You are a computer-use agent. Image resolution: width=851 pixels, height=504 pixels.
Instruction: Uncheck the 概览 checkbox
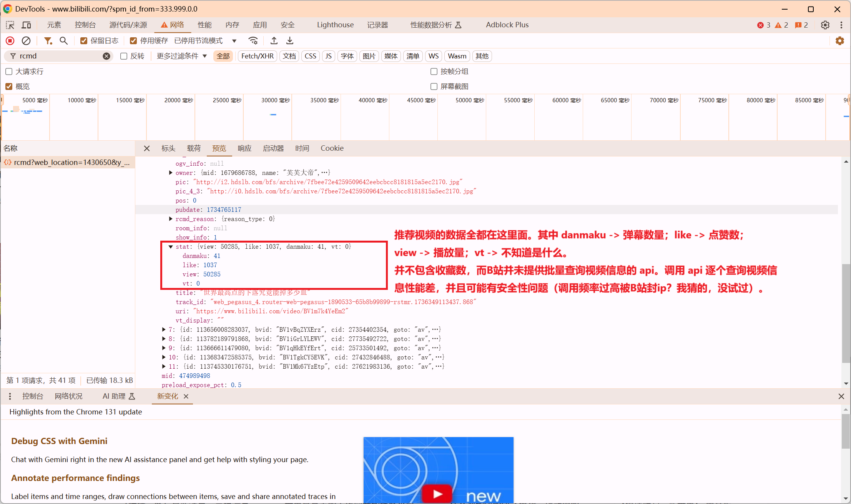coord(9,86)
